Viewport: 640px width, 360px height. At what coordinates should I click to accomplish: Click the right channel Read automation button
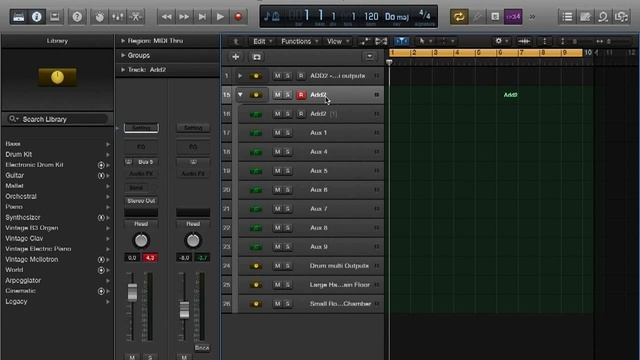(193, 224)
